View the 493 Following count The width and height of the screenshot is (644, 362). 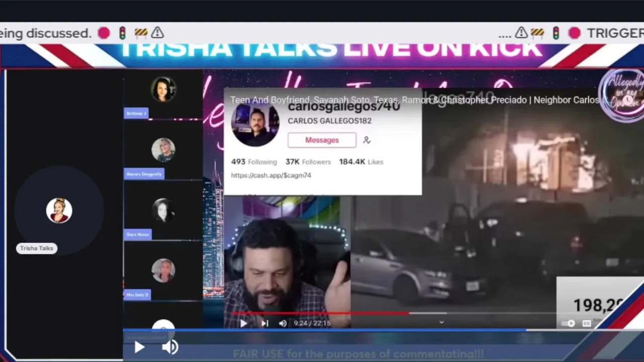[254, 162]
